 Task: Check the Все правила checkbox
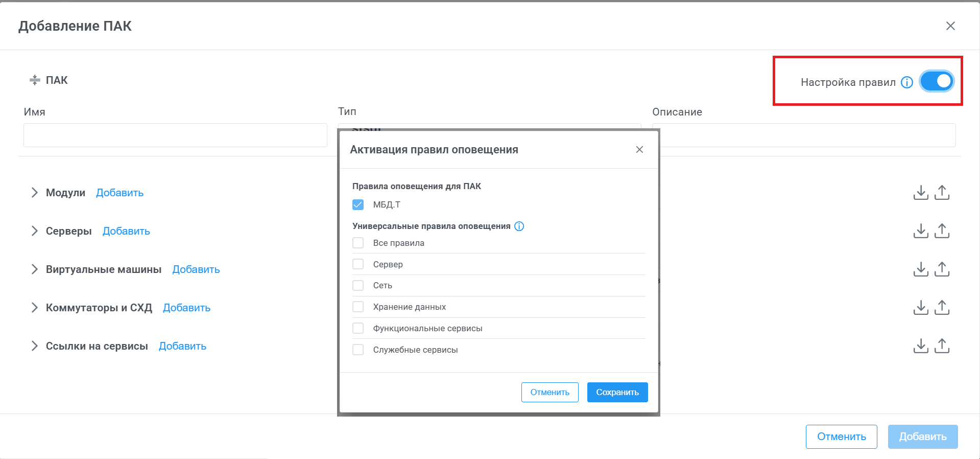click(x=358, y=243)
